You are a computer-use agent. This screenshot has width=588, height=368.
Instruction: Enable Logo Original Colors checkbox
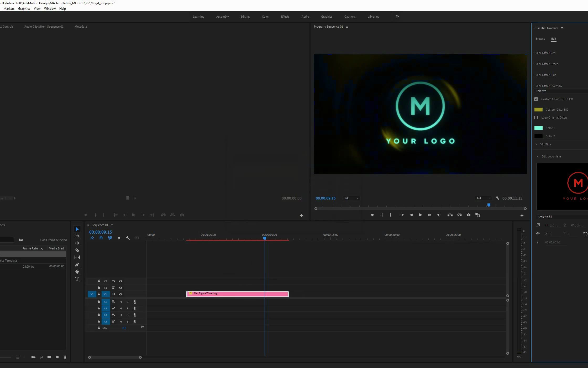tap(536, 117)
